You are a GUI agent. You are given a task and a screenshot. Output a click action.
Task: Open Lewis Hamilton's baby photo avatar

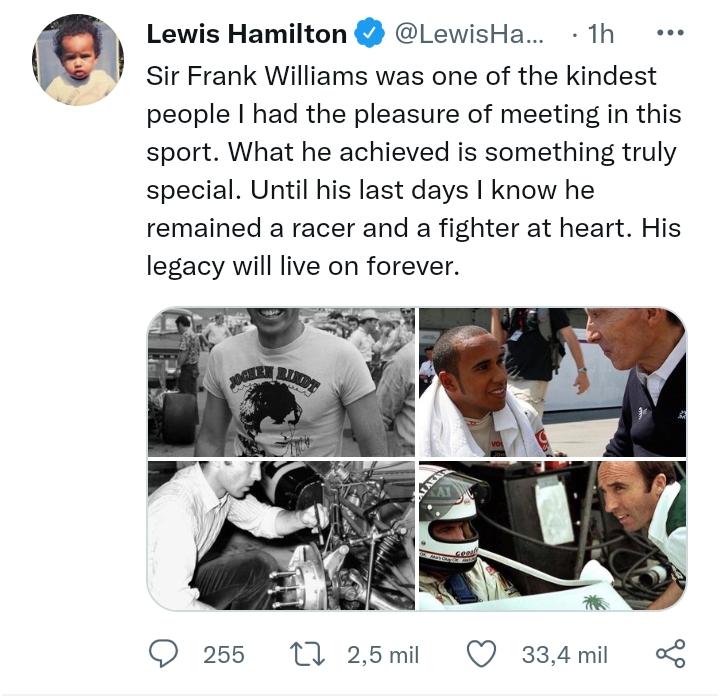pos(78,60)
